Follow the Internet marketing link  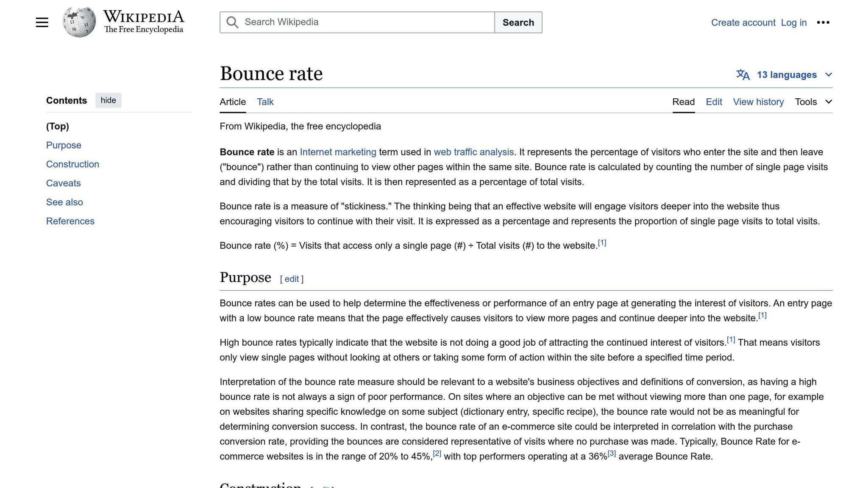tap(338, 152)
